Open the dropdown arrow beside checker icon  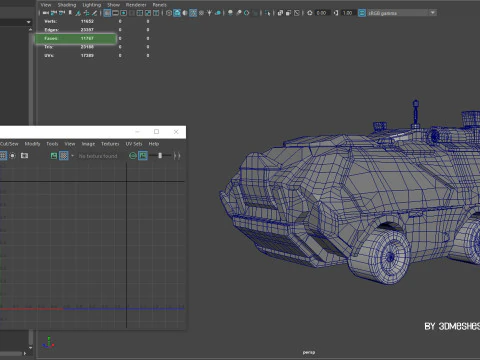[72, 156]
